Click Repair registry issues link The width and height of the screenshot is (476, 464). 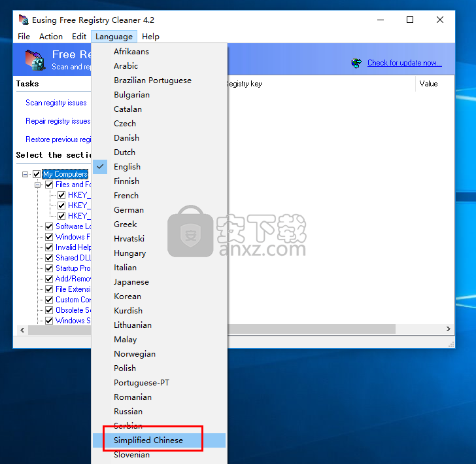pos(58,121)
